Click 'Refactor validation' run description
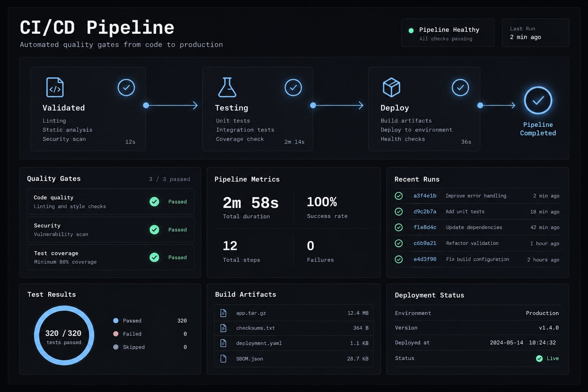The image size is (588, 392). (472, 243)
